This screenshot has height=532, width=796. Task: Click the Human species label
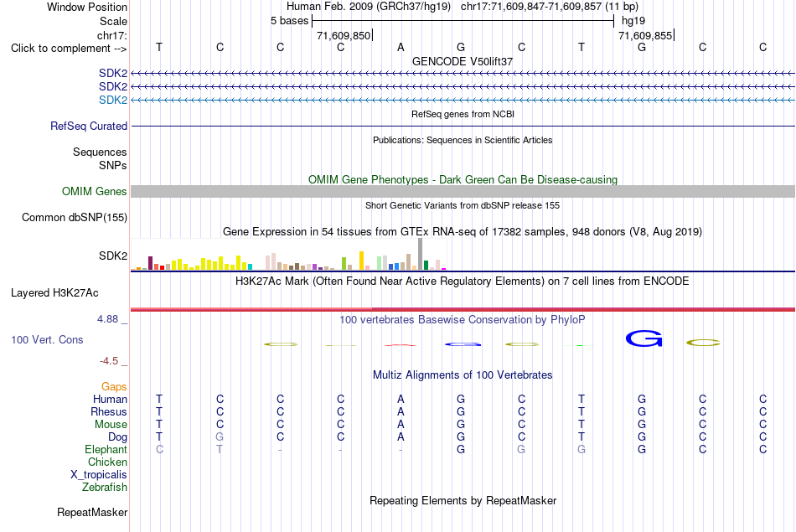110,400
